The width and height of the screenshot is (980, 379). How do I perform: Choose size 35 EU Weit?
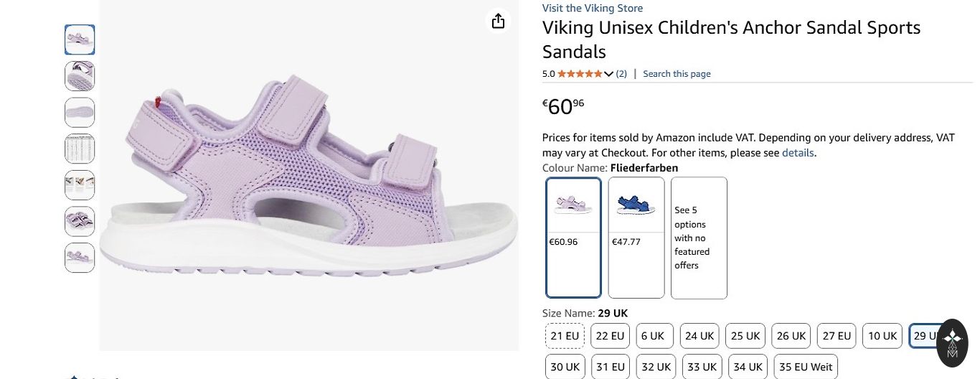806,367
